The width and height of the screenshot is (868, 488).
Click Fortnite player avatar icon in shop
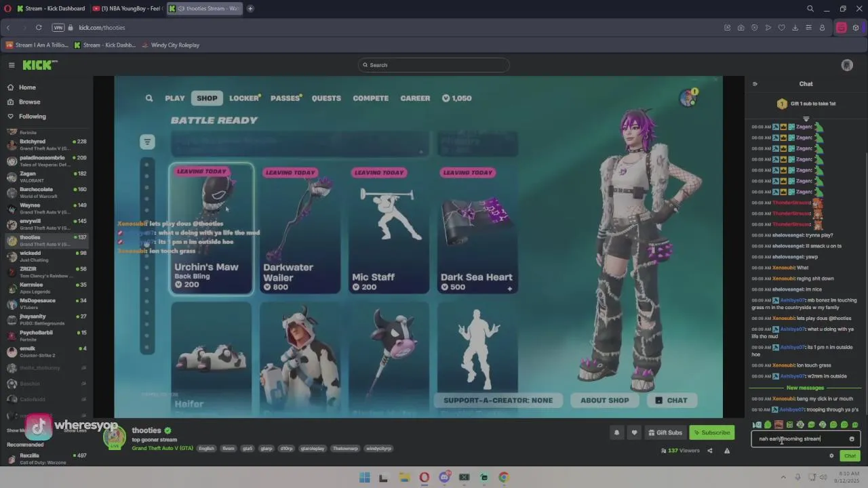688,98
